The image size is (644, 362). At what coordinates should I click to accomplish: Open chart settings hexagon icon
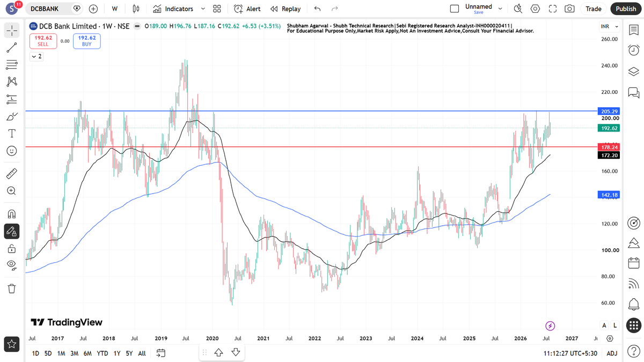[535, 9]
